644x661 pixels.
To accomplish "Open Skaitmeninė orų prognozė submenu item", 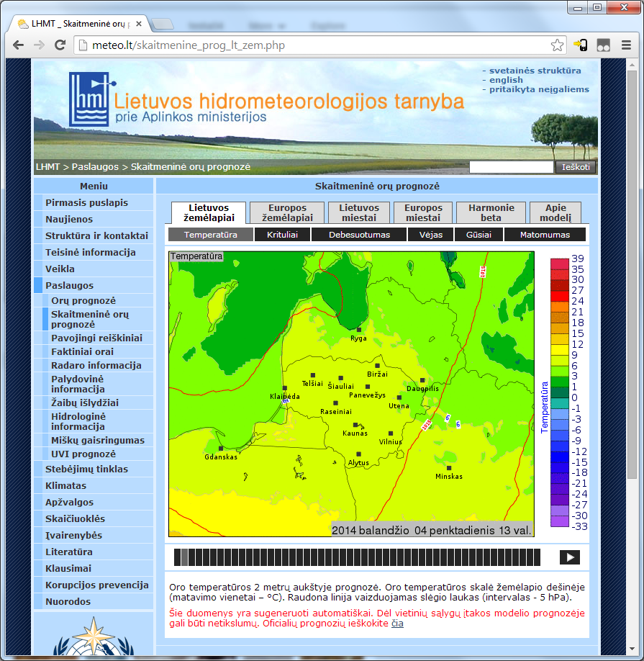I will point(98,319).
